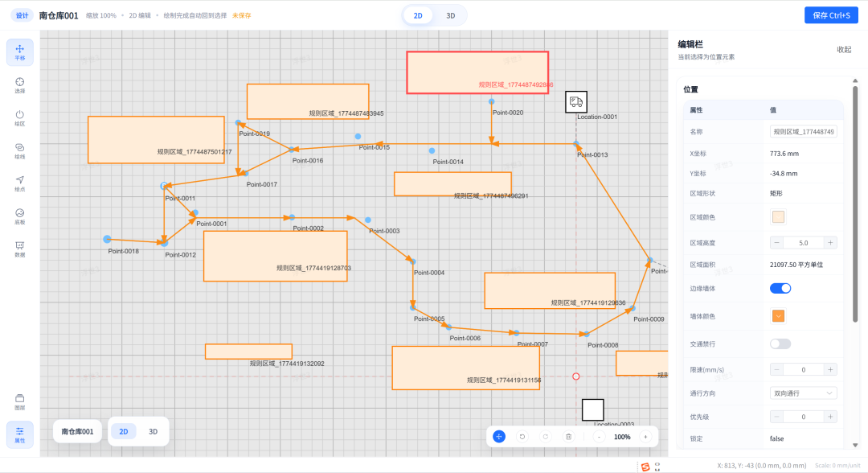Click the 设计 tag in header
Screen dimensions: 868x473
(x=23, y=15)
